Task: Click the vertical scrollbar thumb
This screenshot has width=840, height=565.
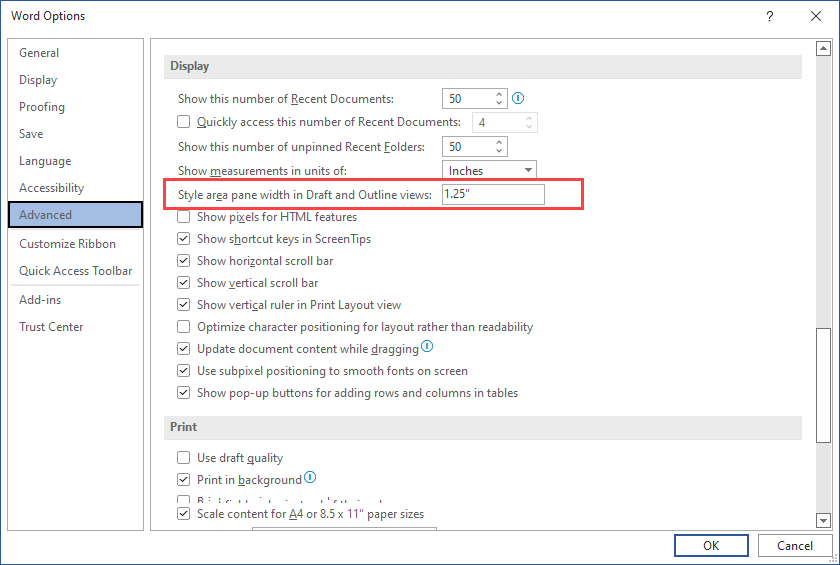Action: [823, 385]
